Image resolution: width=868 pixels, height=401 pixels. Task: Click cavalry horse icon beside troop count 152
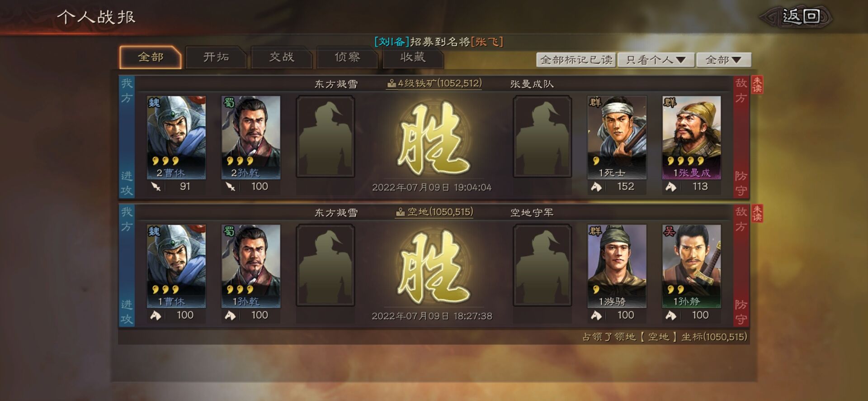(596, 186)
